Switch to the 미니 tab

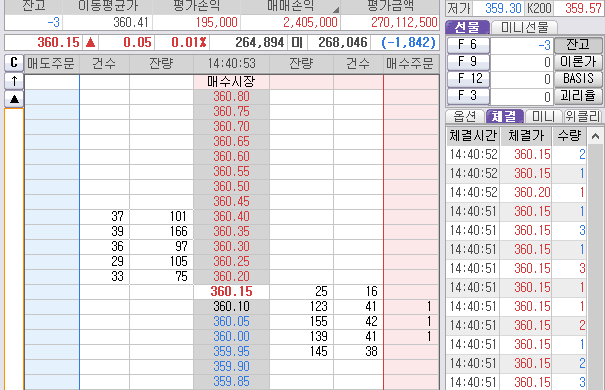(x=543, y=116)
